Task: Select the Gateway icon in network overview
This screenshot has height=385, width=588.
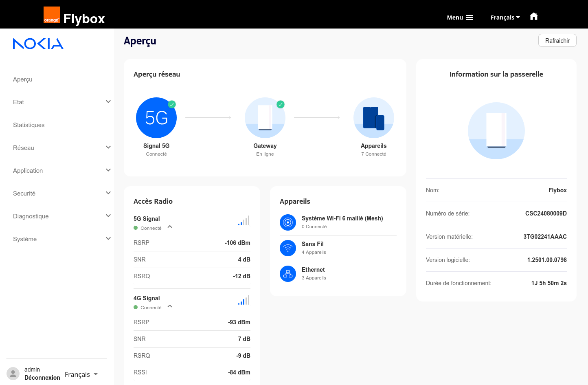Action: [x=265, y=118]
